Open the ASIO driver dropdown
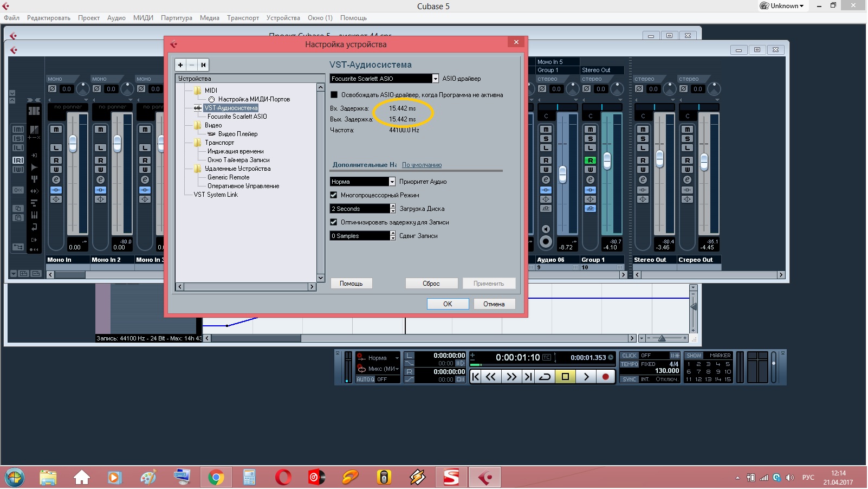 point(435,79)
